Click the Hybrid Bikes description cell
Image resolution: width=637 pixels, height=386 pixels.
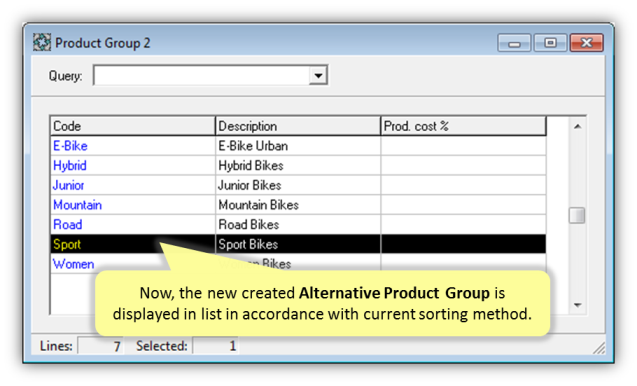[x=298, y=165]
